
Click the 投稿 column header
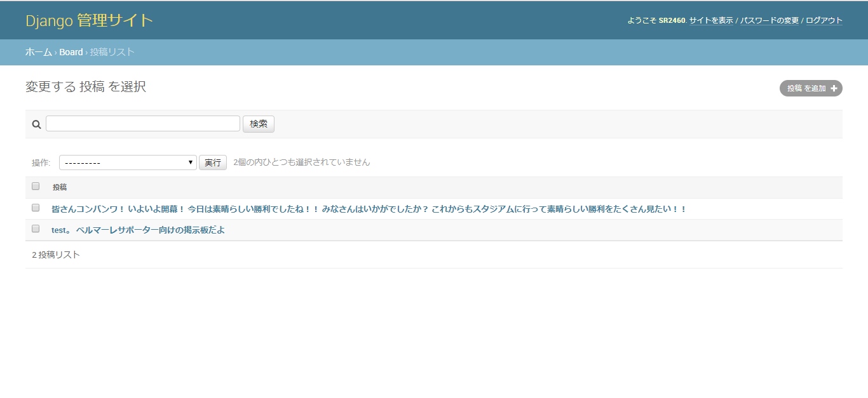(60, 186)
